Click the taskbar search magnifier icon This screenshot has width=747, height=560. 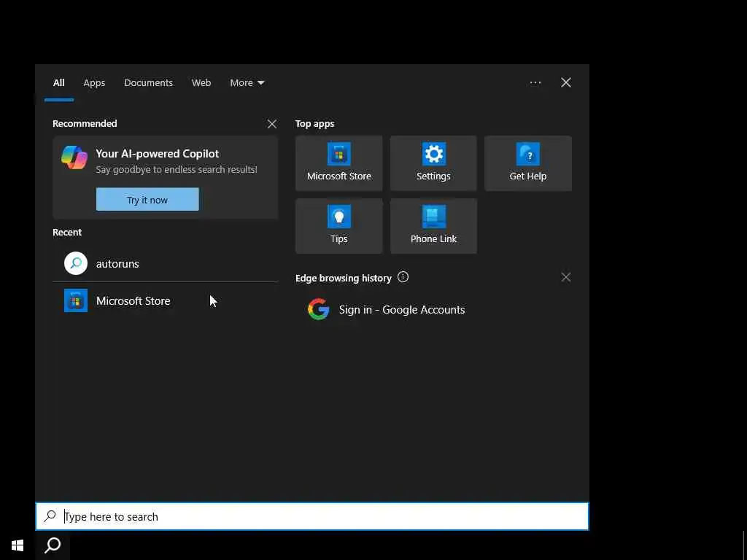click(53, 545)
